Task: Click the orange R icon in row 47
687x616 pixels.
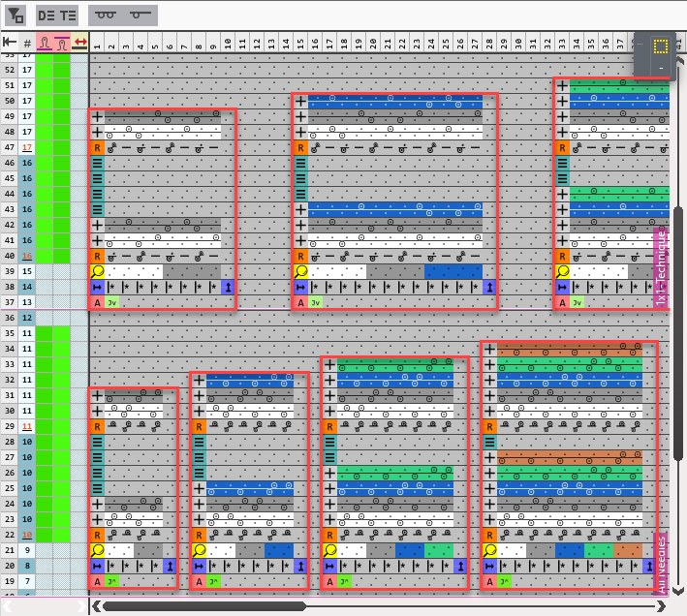Action: pos(97,148)
